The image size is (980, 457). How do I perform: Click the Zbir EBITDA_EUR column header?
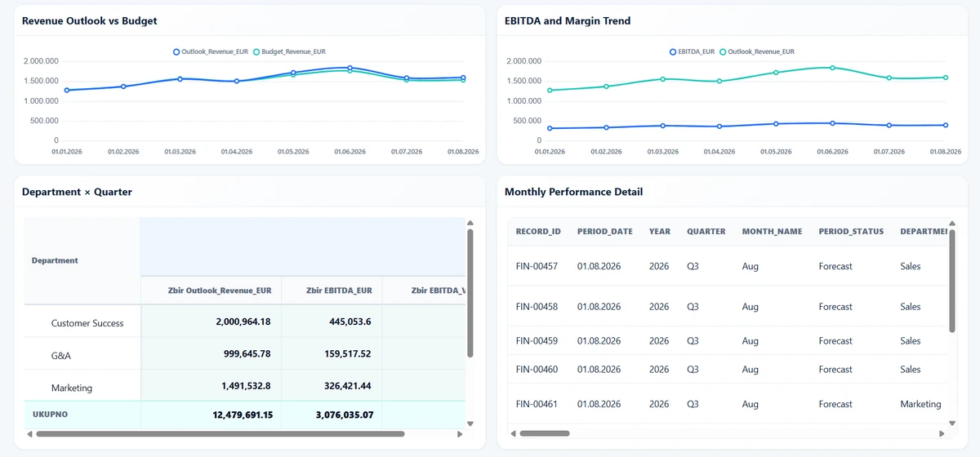[332, 290]
